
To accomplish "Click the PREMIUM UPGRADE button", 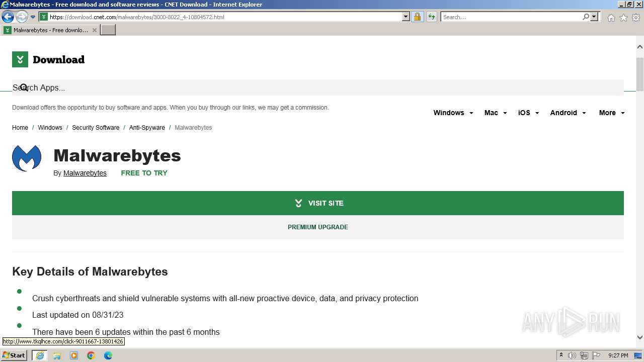I will point(318,227).
